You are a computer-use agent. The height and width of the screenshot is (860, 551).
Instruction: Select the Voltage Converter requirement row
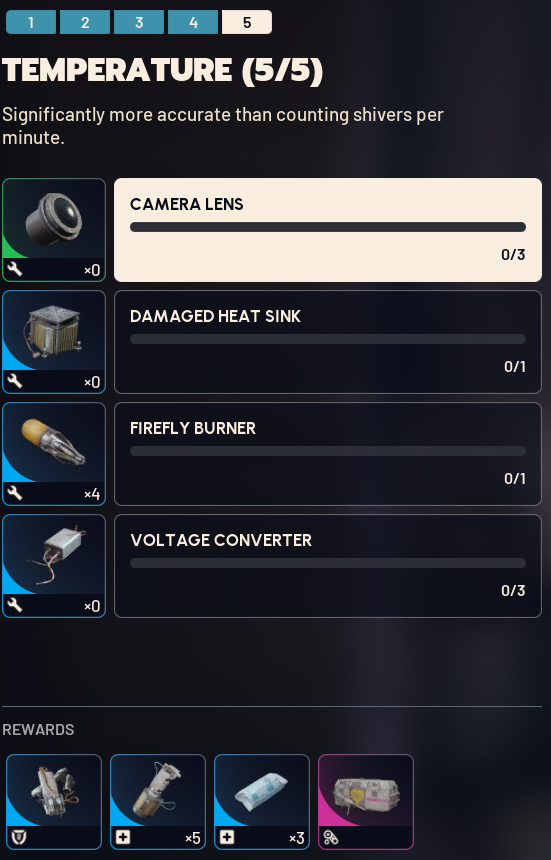click(328, 565)
